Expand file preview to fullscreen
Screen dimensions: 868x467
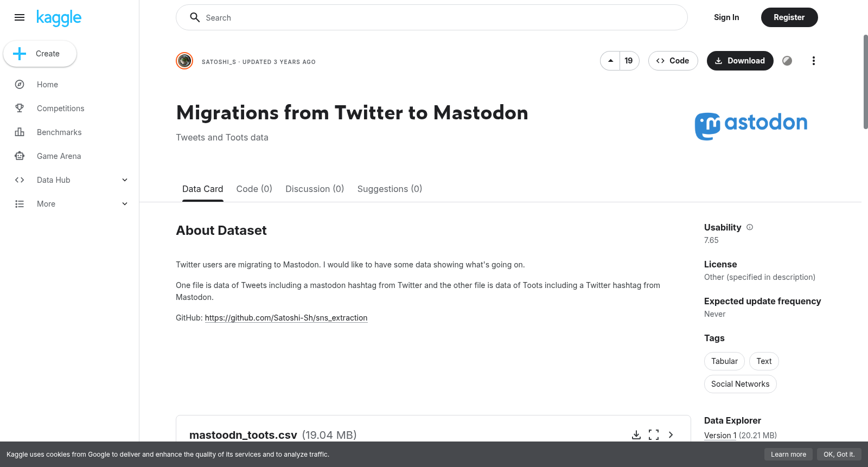coord(654,435)
